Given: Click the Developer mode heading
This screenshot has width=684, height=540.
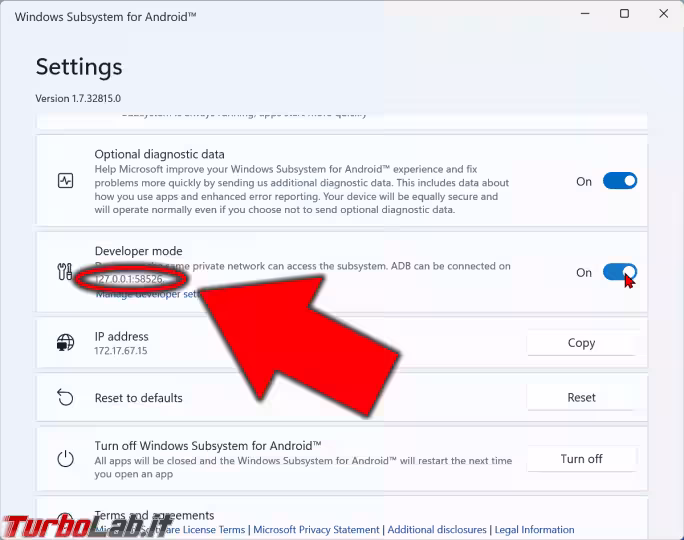Looking at the screenshot, I should (x=138, y=251).
